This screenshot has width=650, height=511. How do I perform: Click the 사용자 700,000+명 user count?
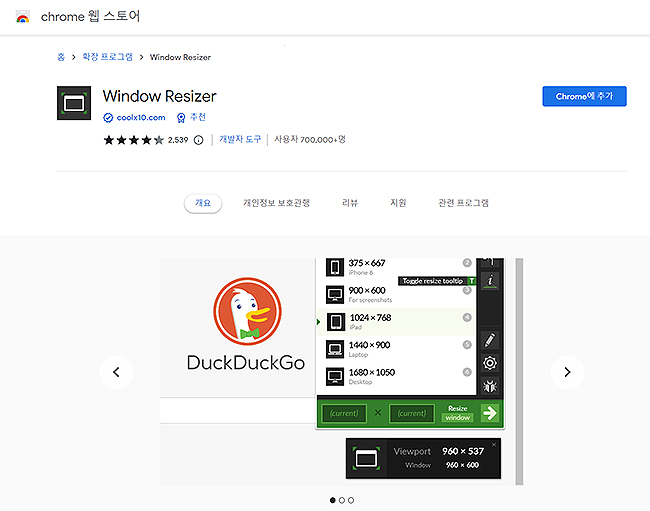310,140
